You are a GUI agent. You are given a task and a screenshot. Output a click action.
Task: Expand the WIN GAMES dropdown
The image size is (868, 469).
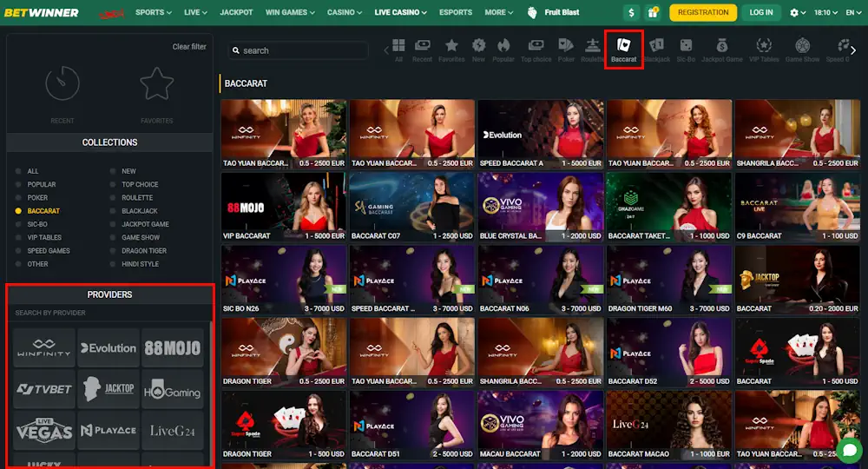(x=290, y=12)
